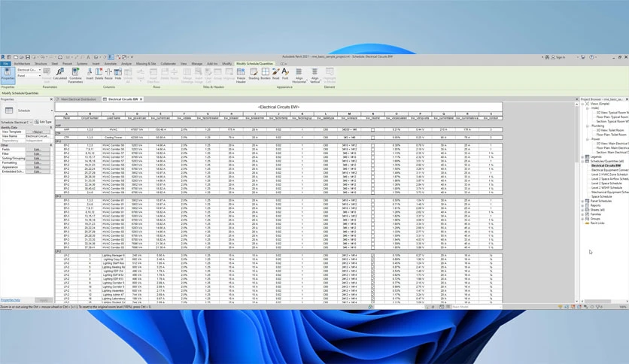
Task: Close the Project Browser panel
Action: pyautogui.click(x=627, y=99)
